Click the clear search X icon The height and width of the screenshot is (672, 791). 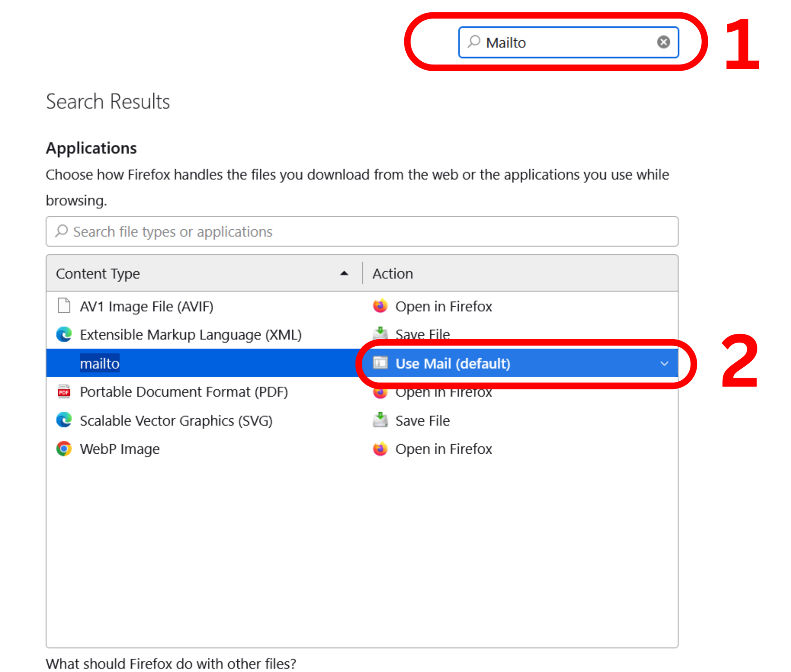pos(663,42)
